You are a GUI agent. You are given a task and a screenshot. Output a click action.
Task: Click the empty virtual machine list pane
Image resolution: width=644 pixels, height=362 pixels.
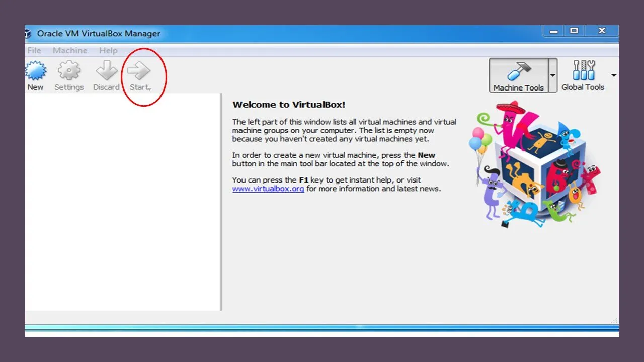pos(123,202)
